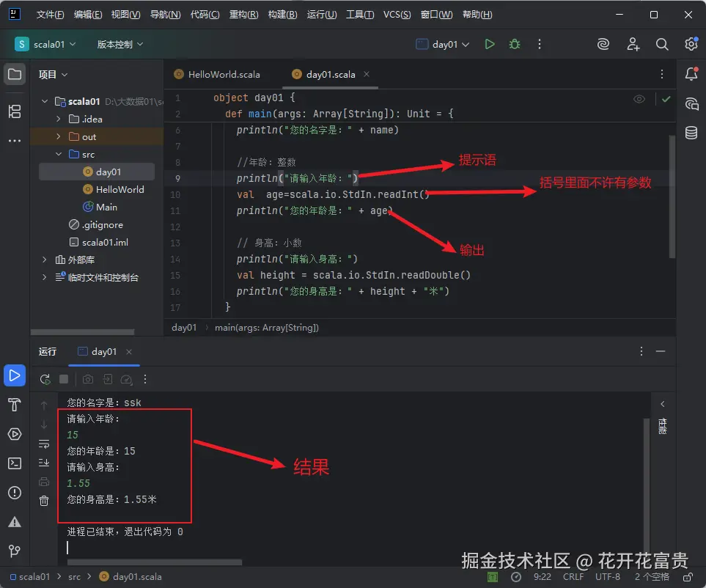Image resolution: width=706 pixels, height=588 pixels.
Task: Click scala01 breadcrumb in status bar
Action: pos(30,577)
